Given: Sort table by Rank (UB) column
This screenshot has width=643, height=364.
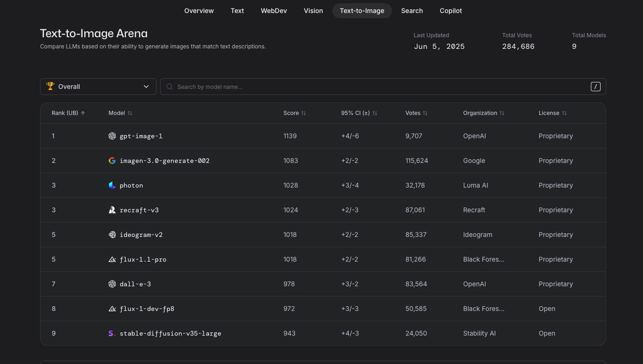Looking at the screenshot, I should tap(65, 113).
